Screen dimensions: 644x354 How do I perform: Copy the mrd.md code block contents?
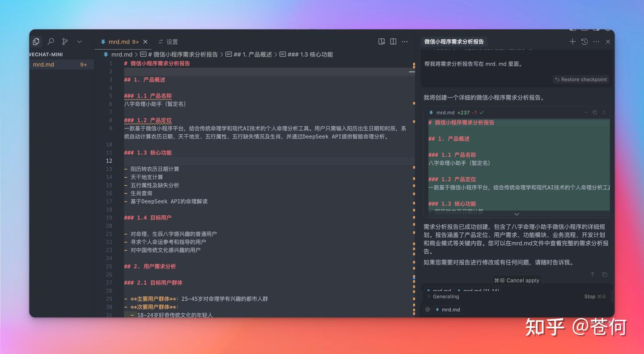click(x=595, y=113)
